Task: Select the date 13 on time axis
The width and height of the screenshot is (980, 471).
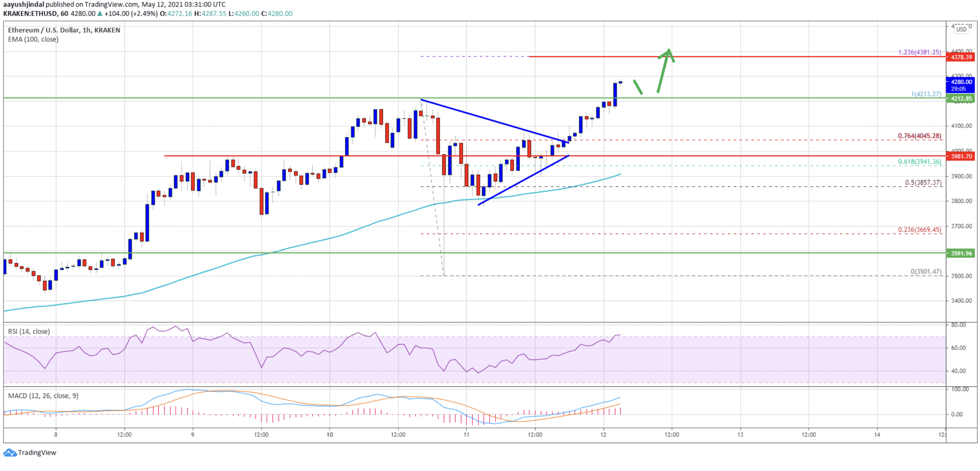Action: 740,435
